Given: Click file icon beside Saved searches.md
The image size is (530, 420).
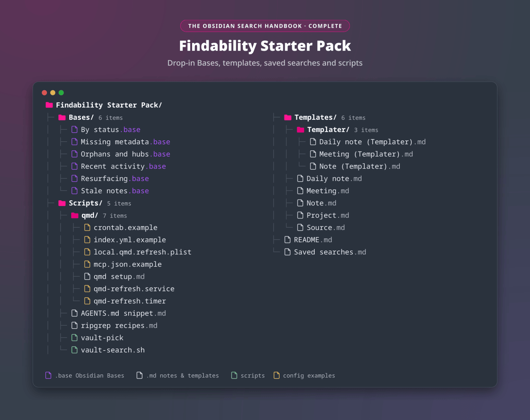Looking at the screenshot, I should coord(288,252).
